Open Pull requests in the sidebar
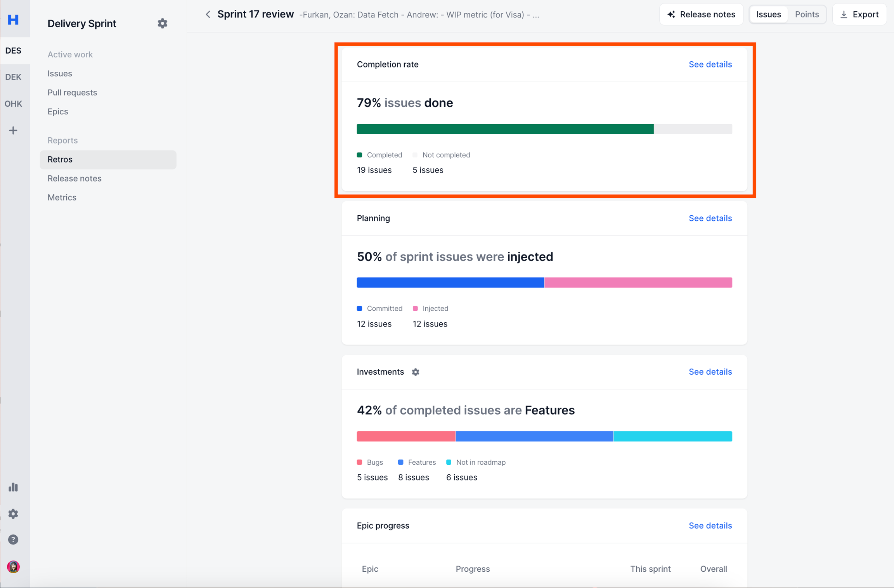Screen dimensions: 894x588 72,92
